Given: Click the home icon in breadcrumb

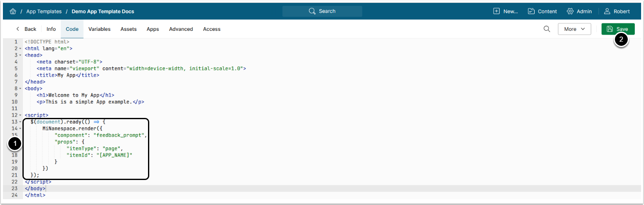Looking at the screenshot, I should (x=13, y=11).
